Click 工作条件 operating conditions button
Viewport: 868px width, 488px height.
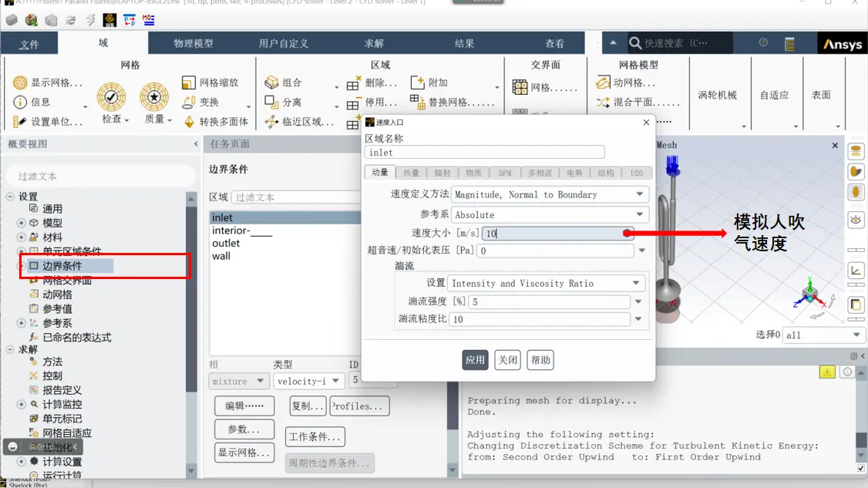[315, 437]
